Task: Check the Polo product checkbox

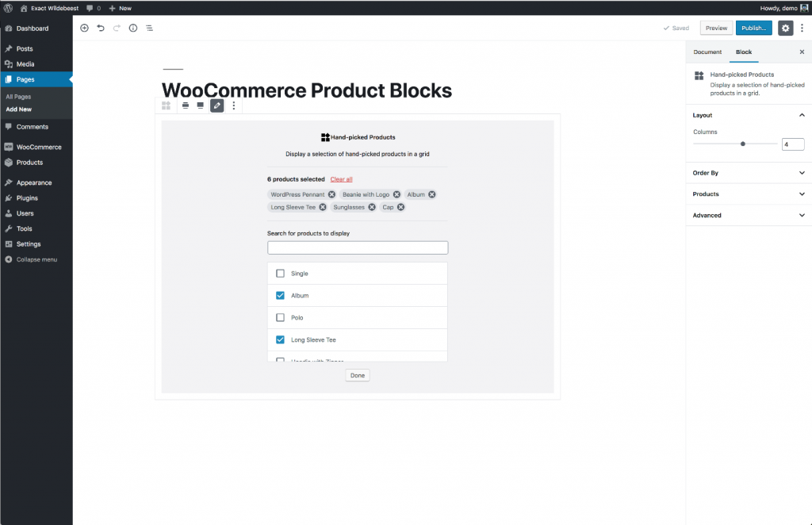Action: point(280,317)
